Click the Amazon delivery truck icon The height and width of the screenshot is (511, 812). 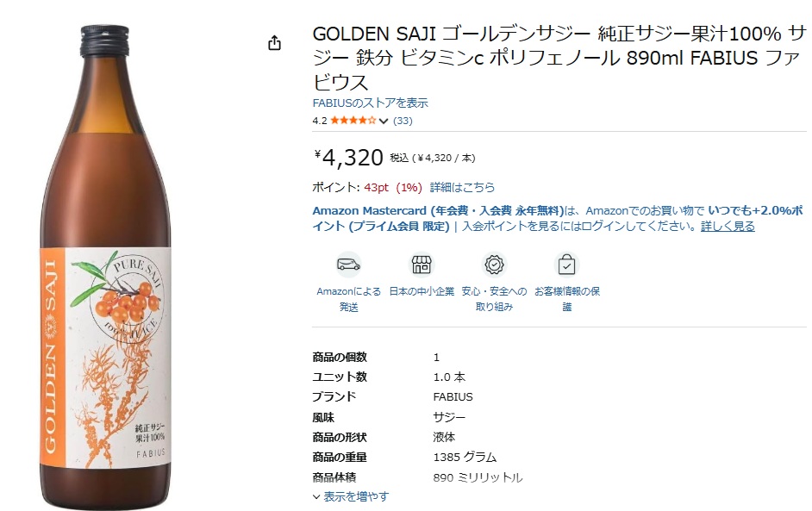click(x=348, y=264)
